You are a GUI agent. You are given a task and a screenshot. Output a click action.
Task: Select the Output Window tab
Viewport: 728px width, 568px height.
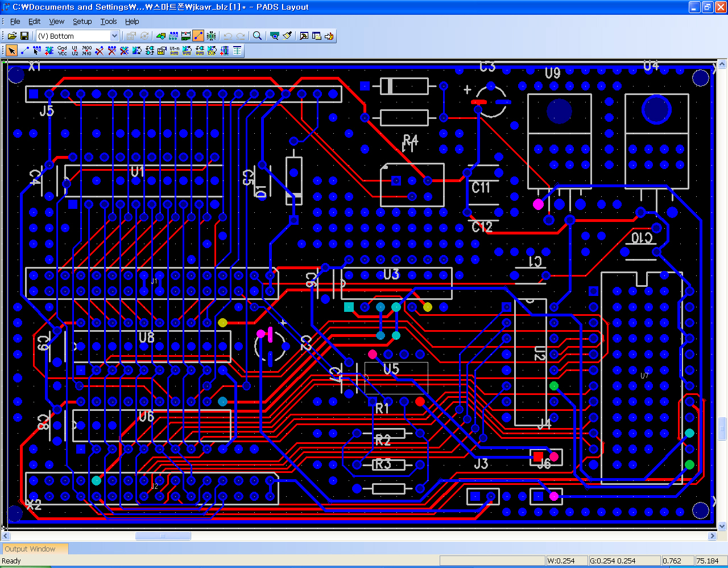[31, 549]
